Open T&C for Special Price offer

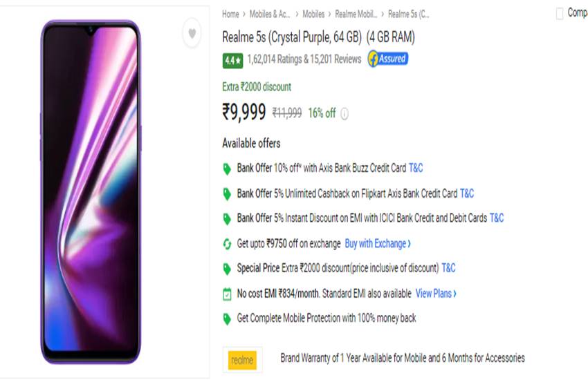448,268
